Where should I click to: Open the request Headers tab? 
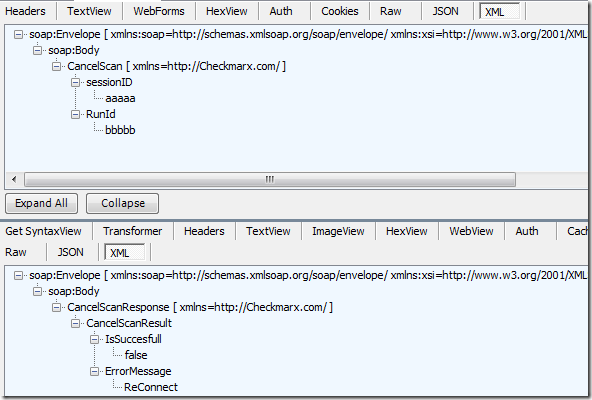coord(25,11)
